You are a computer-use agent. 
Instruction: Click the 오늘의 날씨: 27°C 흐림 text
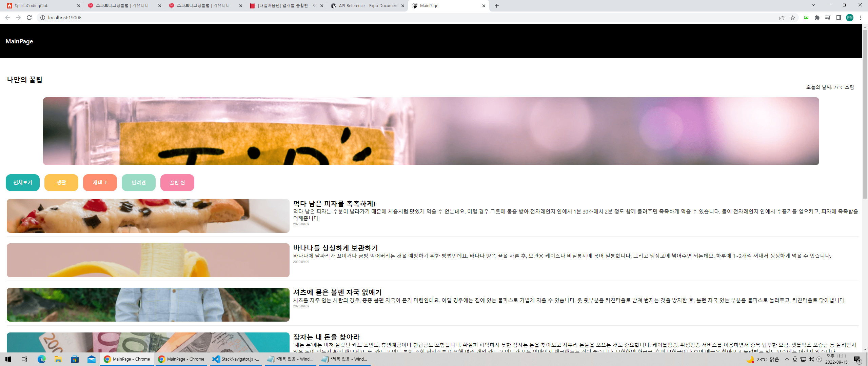click(x=830, y=87)
